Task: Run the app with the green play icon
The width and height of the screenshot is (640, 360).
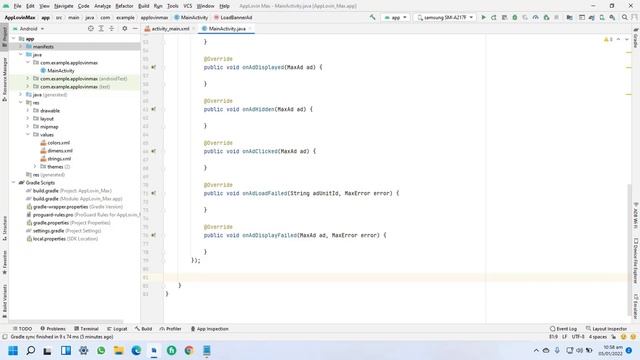Action: coord(483,18)
